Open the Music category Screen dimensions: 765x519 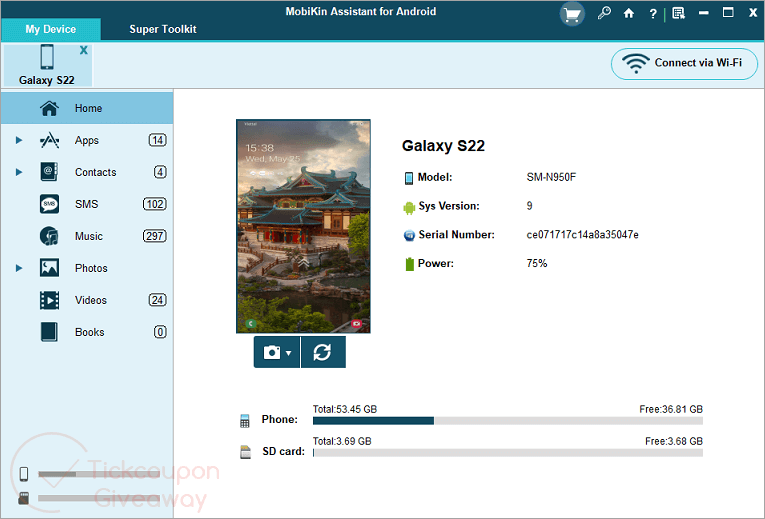[x=87, y=236]
